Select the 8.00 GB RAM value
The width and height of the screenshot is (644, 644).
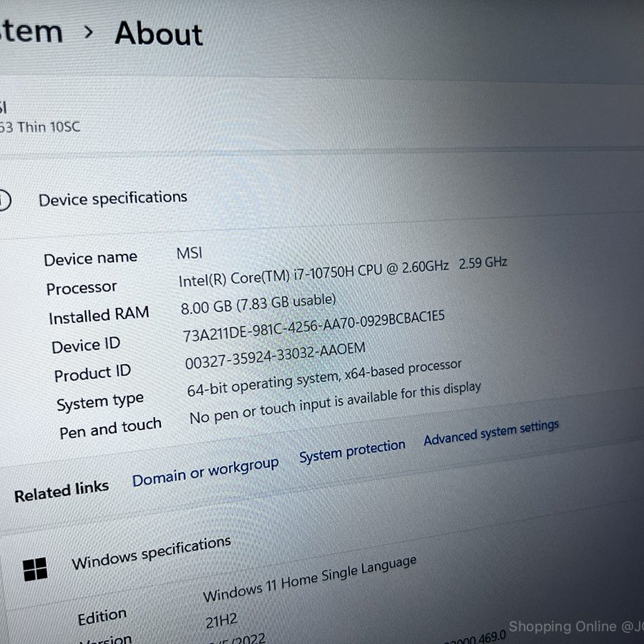pyautogui.click(x=258, y=304)
